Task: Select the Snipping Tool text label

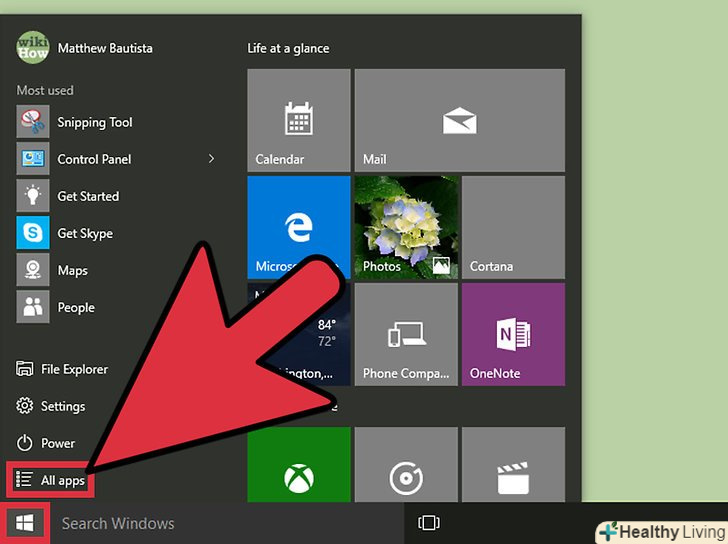Action: pos(95,122)
